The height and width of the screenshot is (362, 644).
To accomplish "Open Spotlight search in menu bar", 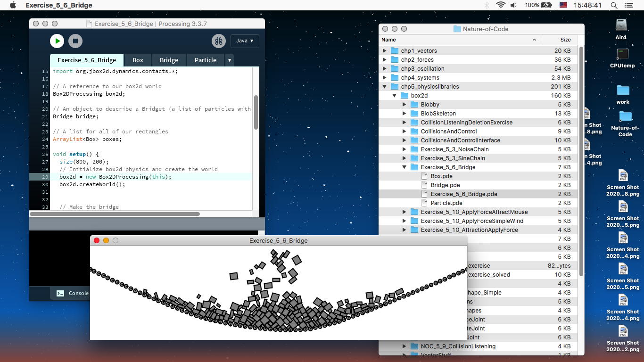I will (x=614, y=5).
